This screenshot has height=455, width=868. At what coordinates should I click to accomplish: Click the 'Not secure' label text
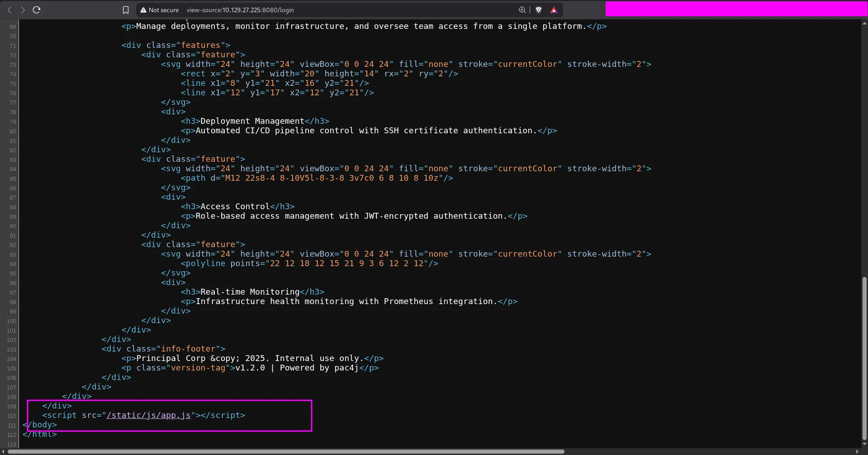[x=163, y=10]
